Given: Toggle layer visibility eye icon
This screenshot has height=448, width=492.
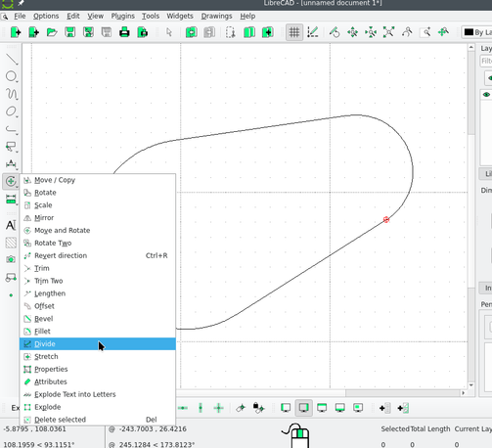Looking at the screenshot, I should [x=487, y=95].
